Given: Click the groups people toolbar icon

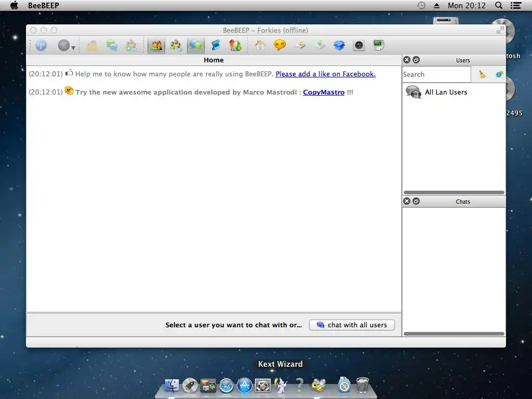Looking at the screenshot, I should point(176,45).
